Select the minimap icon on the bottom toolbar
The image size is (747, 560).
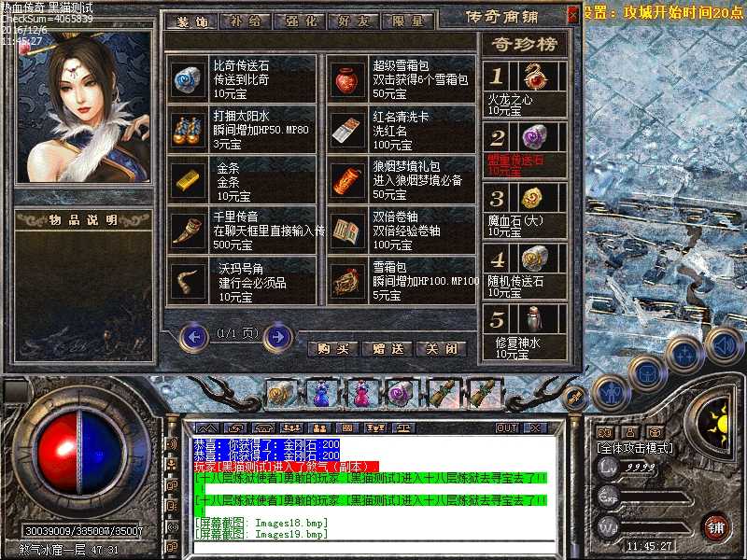pyautogui.click(x=207, y=429)
